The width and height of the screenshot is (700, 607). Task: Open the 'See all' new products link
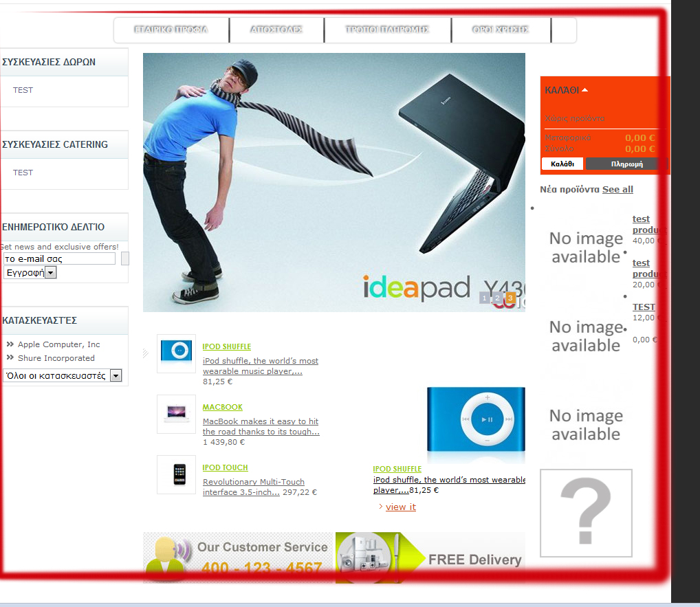[x=618, y=189]
